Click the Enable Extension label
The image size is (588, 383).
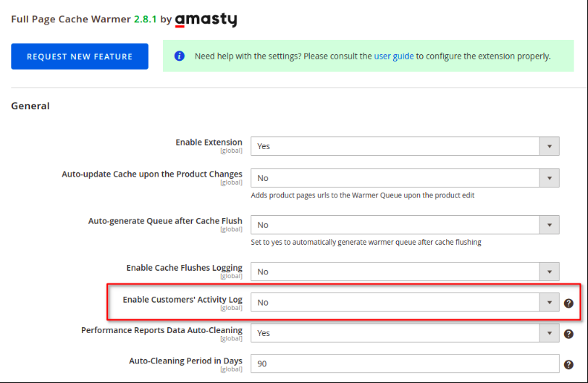pyautogui.click(x=209, y=143)
